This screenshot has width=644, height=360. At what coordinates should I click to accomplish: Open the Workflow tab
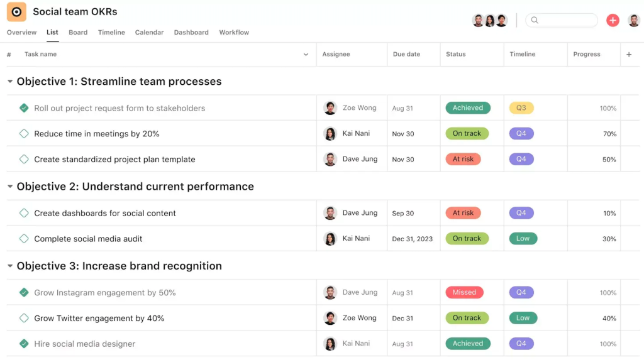[234, 33]
